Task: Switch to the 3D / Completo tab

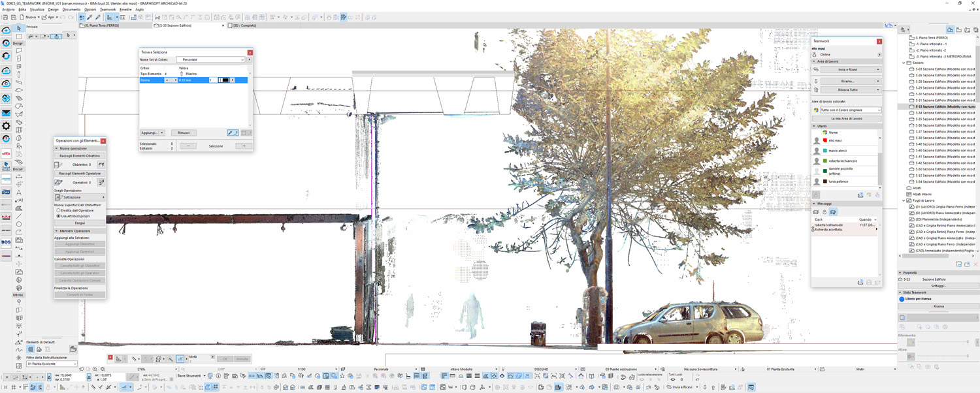Action: click(x=244, y=25)
